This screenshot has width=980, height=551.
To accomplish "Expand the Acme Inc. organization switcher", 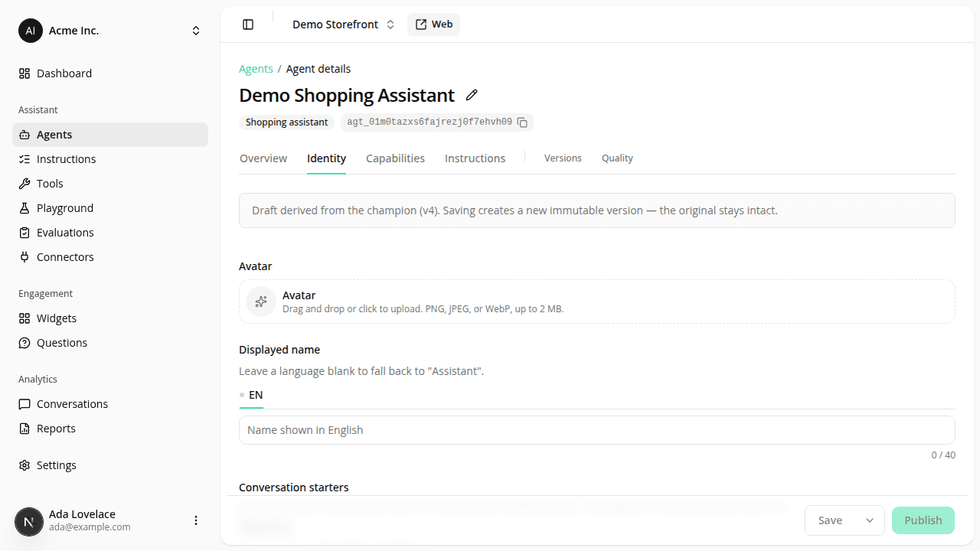I will [196, 31].
